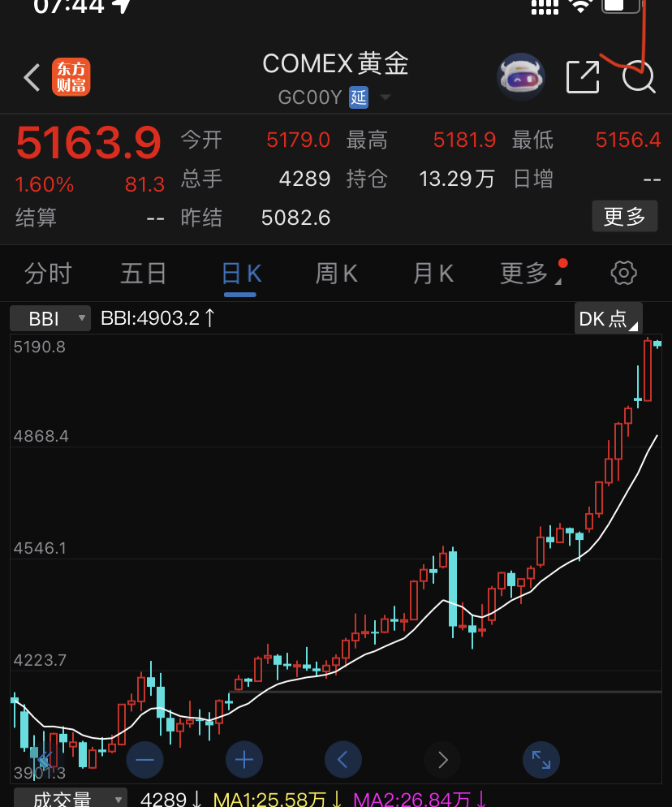The height and width of the screenshot is (807, 672).
Task: Open the DK点 selector
Action: pos(608,318)
